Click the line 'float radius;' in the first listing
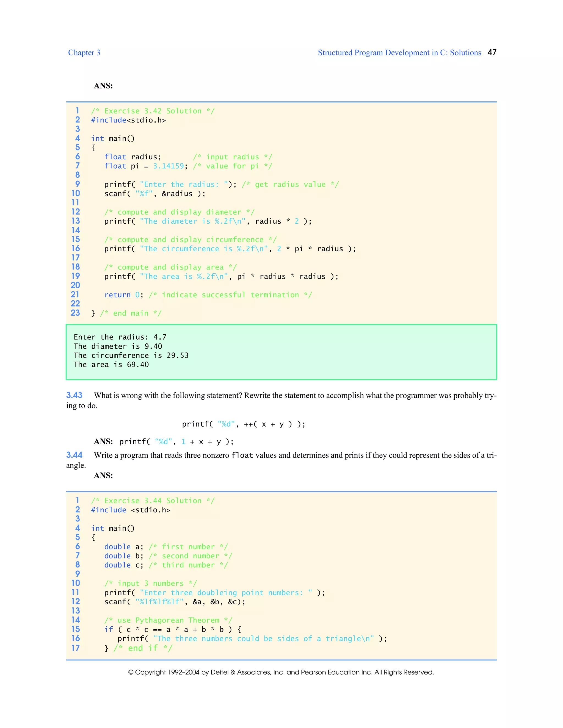Image resolution: width=563 pixels, height=728 pixels. click(x=133, y=157)
